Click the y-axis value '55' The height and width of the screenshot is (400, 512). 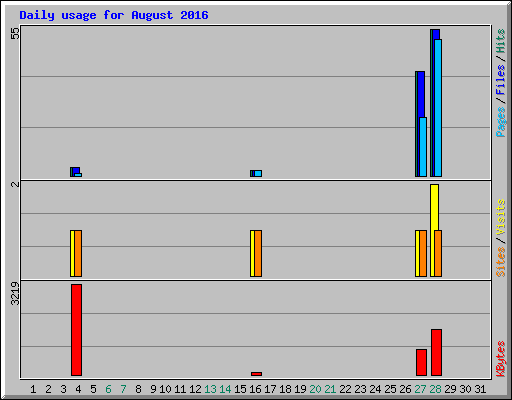tap(15, 33)
